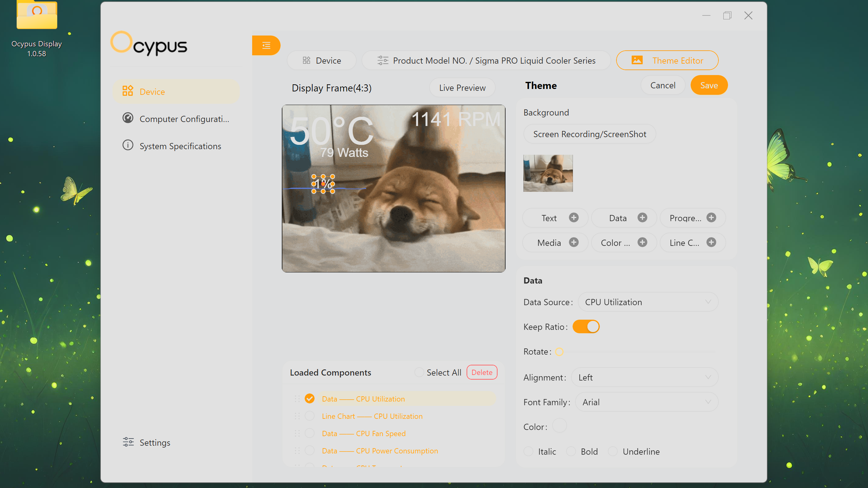Grab drag handle of Data CPU Utilization row
This screenshot has height=488, width=868.
(297, 399)
